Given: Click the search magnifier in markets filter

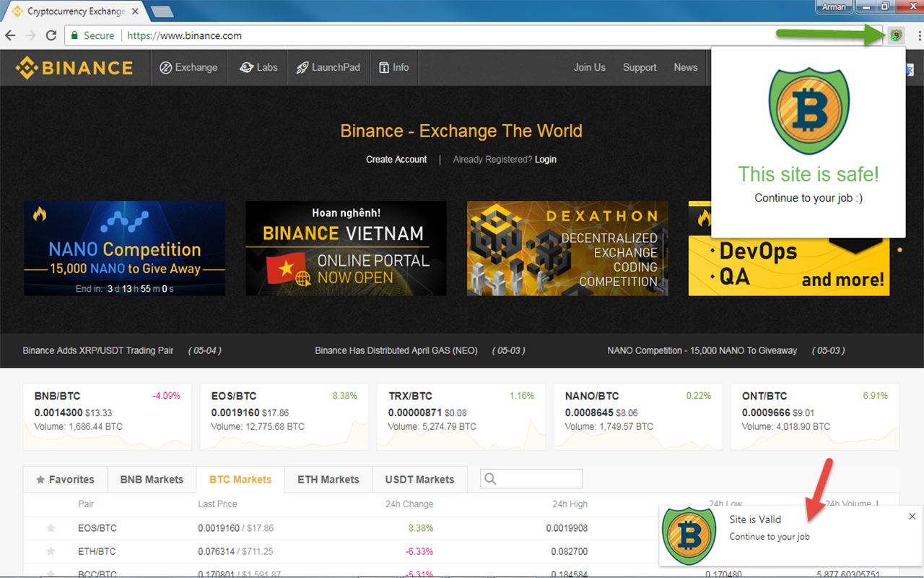Looking at the screenshot, I should point(490,479).
